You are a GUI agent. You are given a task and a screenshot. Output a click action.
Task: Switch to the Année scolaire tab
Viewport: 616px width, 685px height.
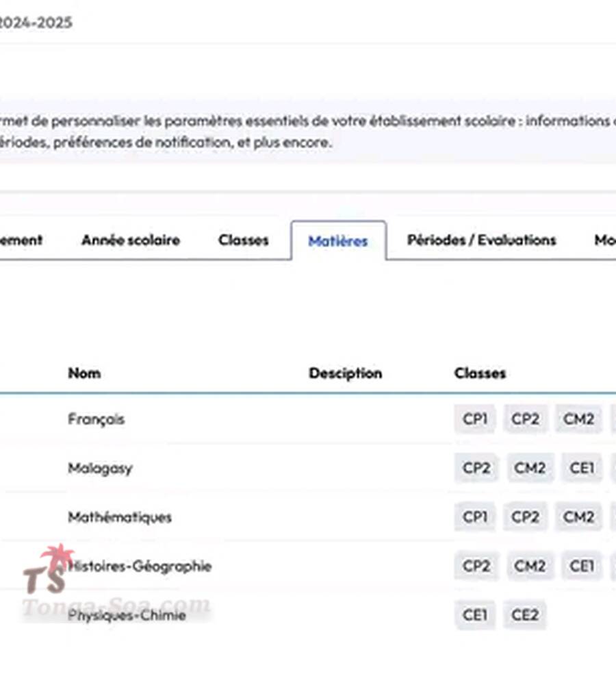pyautogui.click(x=130, y=240)
